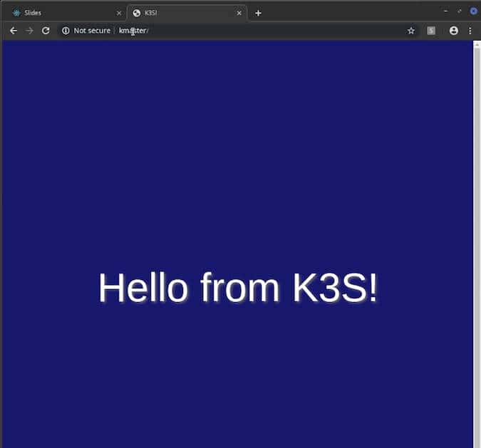Click the vertical scrollbar track
Viewport: 481px width, 448px height.
pyautogui.click(x=477, y=247)
